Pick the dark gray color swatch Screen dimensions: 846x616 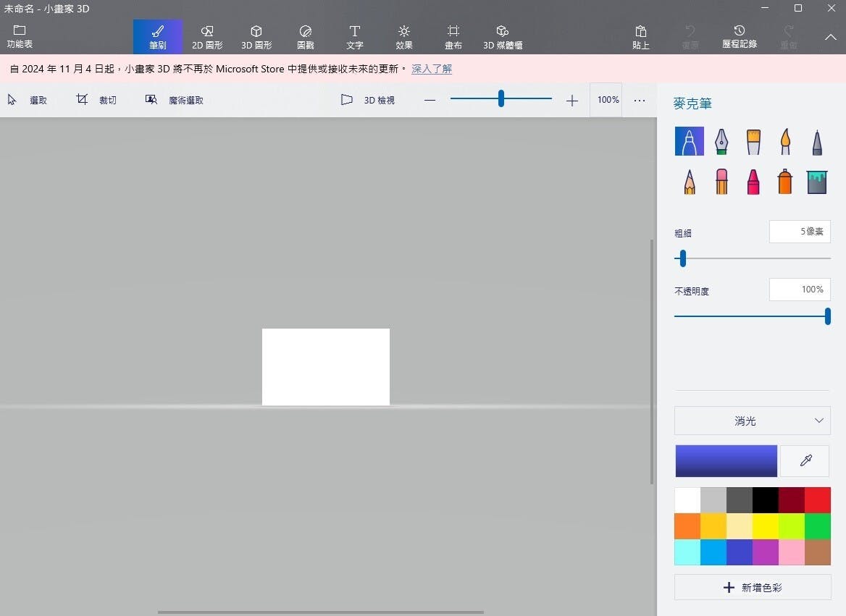click(x=740, y=500)
